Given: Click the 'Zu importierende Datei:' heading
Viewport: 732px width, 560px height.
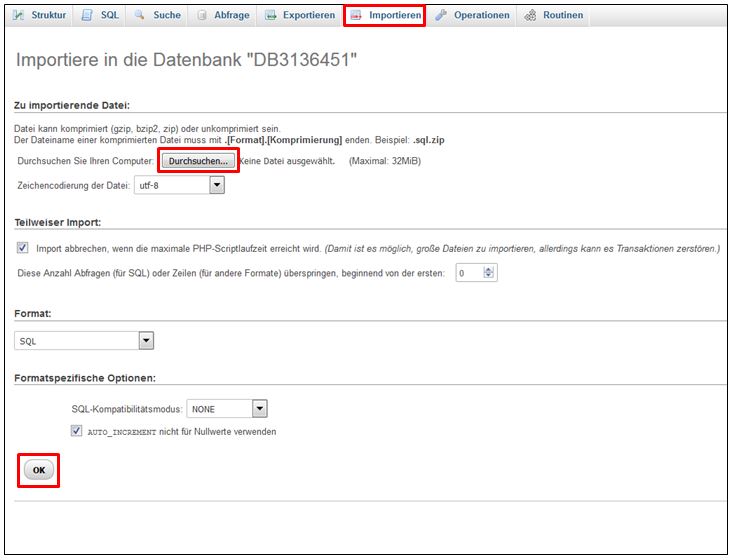Looking at the screenshot, I should (72, 105).
